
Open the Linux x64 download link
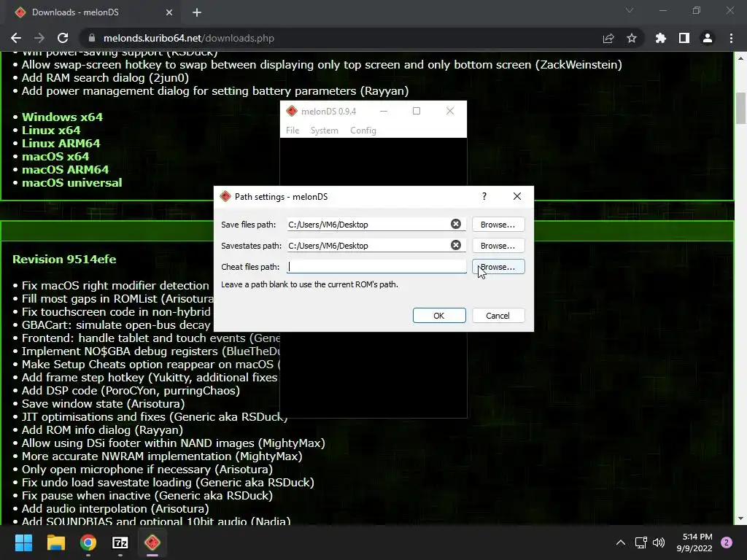51,130
